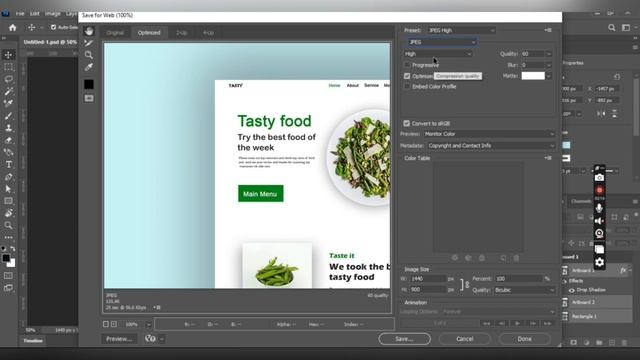Screen dimensions: 640x360
Task: Select the Eyedropper tool in Save for Web
Action: coord(89,67)
